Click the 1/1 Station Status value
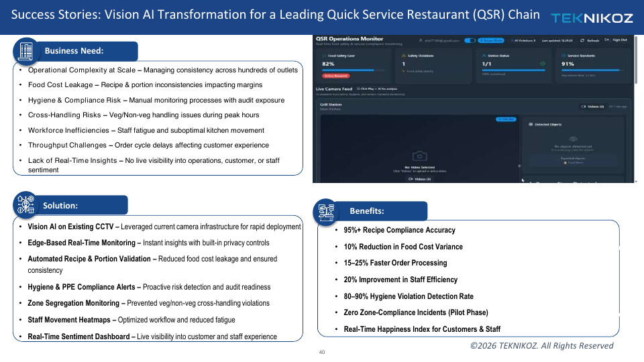644x362 pixels. (487, 64)
